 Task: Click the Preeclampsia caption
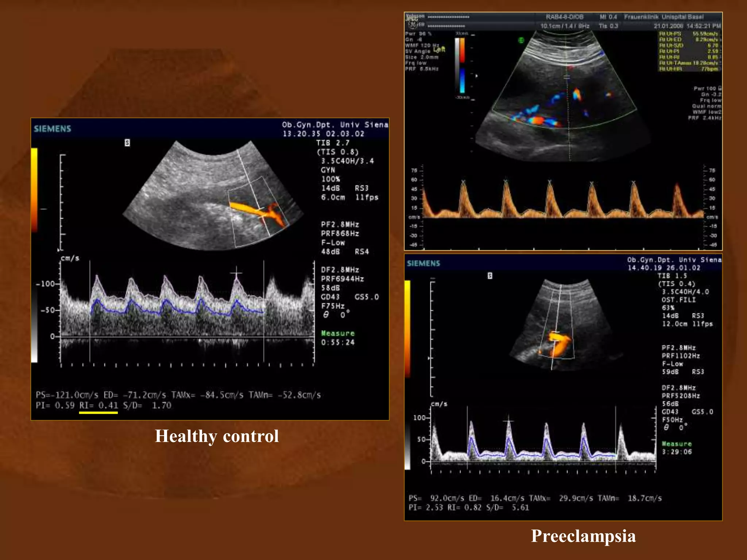(583, 536)
